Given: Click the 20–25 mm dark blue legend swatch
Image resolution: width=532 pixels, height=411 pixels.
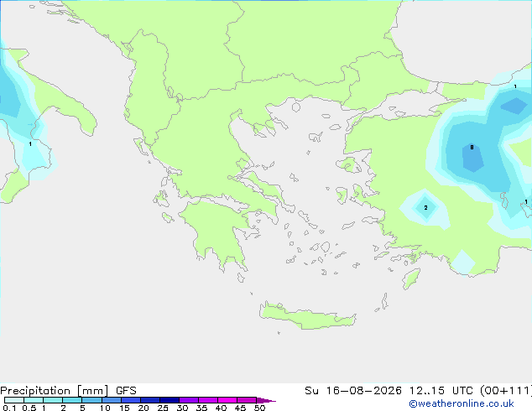Looking at the screenshot, I should pos(150,400).
